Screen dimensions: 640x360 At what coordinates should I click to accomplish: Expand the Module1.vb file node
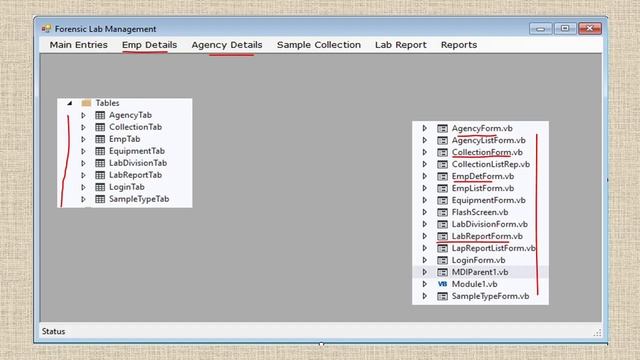[425, 284]
